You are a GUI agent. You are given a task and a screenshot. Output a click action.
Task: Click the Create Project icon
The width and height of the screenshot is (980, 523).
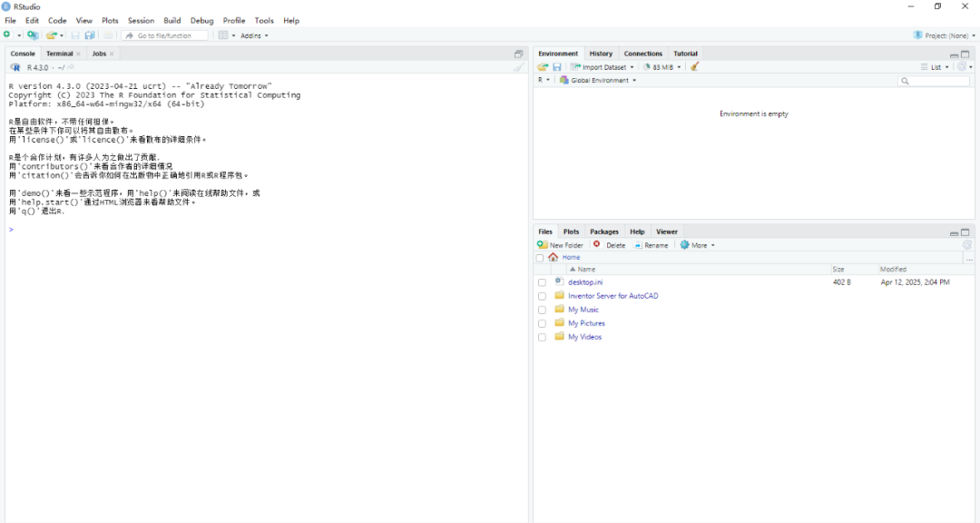pyautogui.click(x=33, y=35)
